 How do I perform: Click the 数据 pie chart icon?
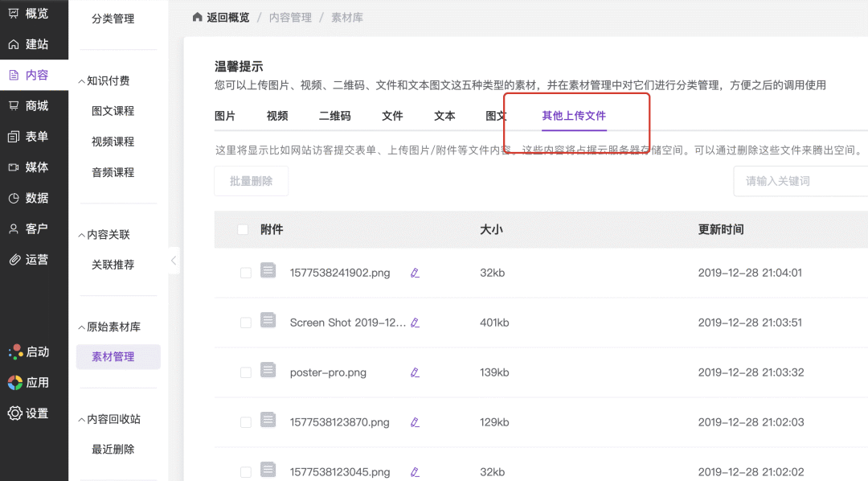14,198
